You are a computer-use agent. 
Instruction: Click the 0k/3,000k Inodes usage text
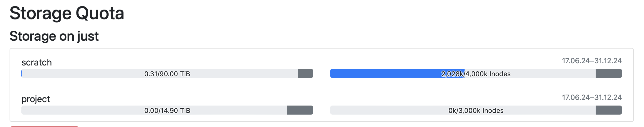476,110
